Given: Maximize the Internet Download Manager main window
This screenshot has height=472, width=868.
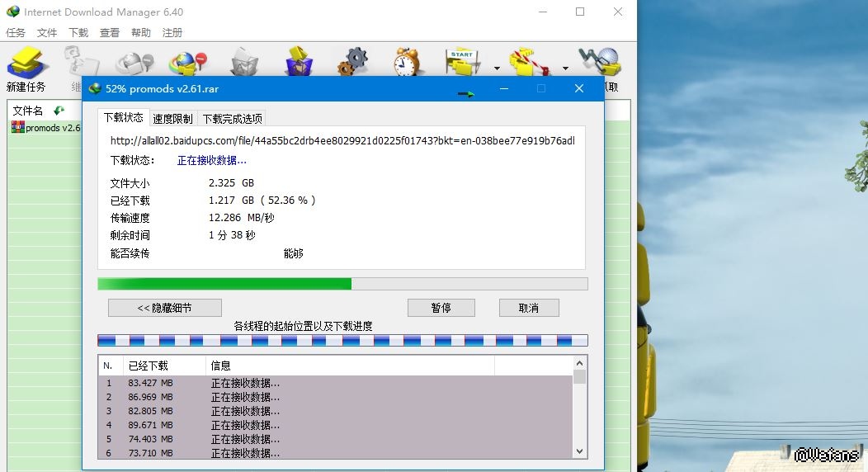Looking at the screenshot, I should coord(580,12).
